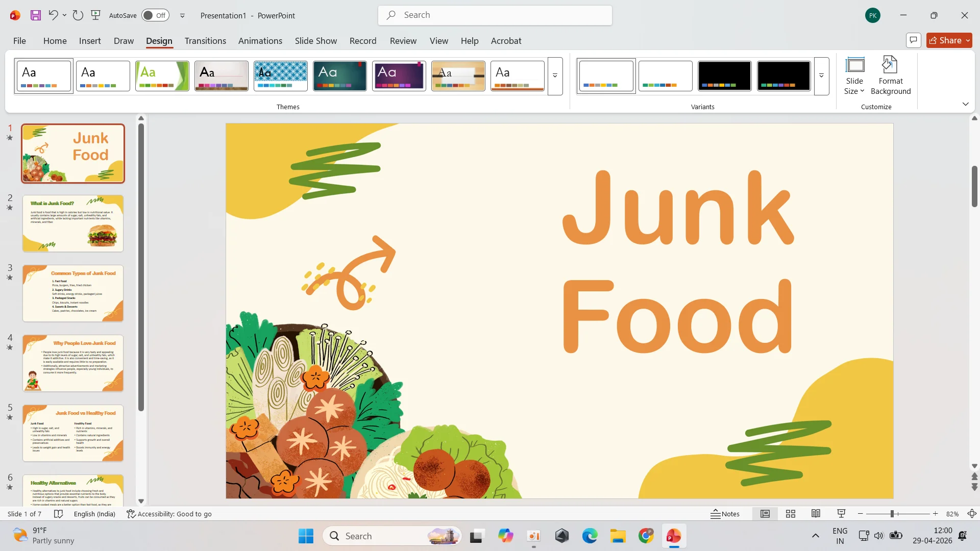Toggle the Notes pane
Screen dimensions: 980x551
click(725, 514)
